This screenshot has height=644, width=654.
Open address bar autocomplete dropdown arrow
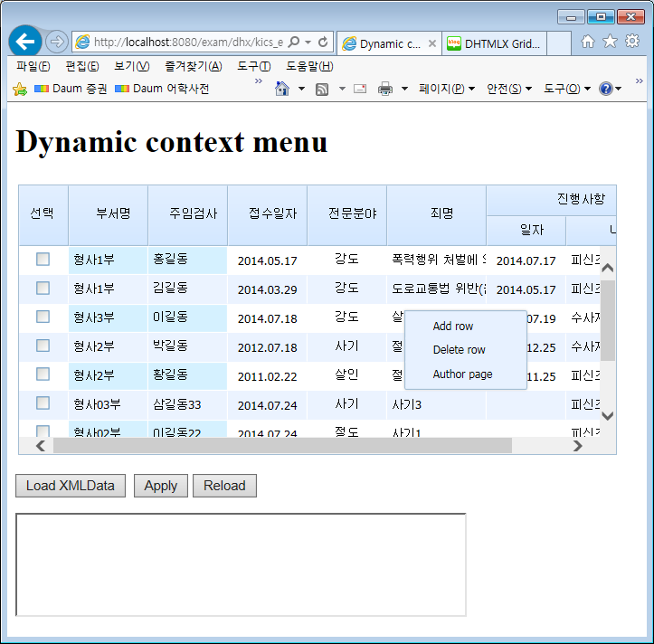coord(308,43)
